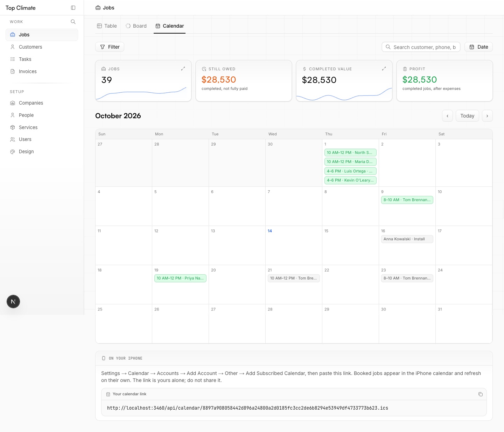Expand the Completed Value card chart
This screenshot has height=432, width=504.
[x=384, y=69]
